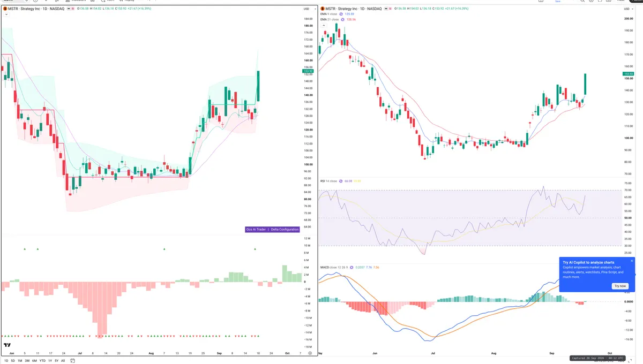This screenshot has height=364, width=643.
Task: Switch to the 1Y time range
Action: click(x=50, y=361)
